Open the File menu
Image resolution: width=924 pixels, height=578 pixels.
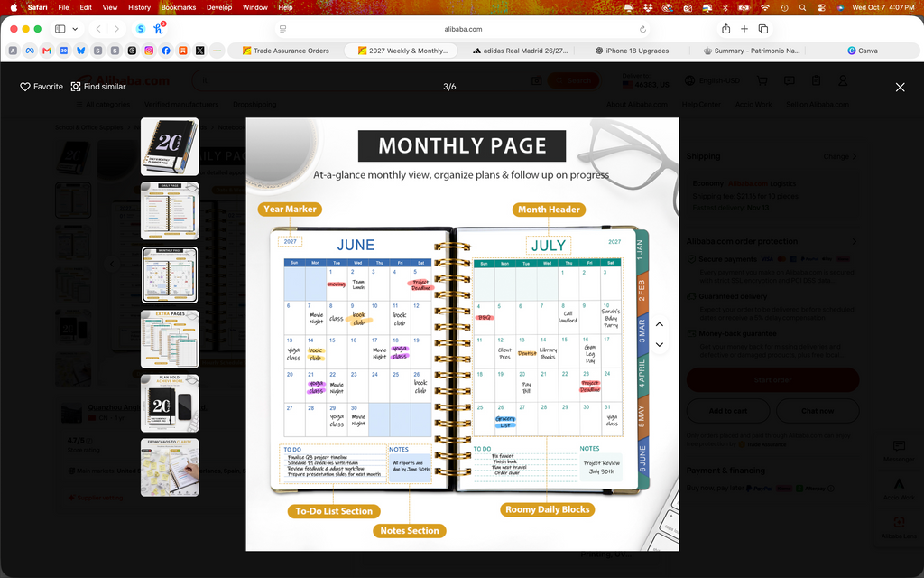[64, 7]
